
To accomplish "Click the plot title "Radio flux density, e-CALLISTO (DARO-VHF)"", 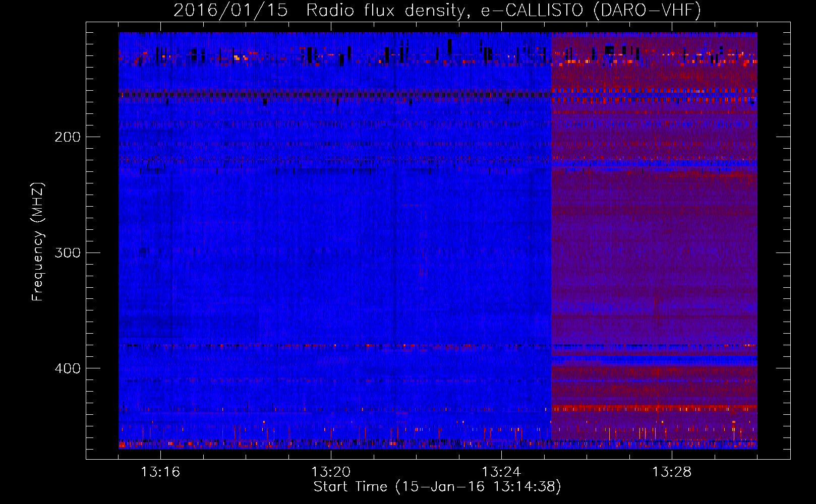I will (x=504, y=10).
